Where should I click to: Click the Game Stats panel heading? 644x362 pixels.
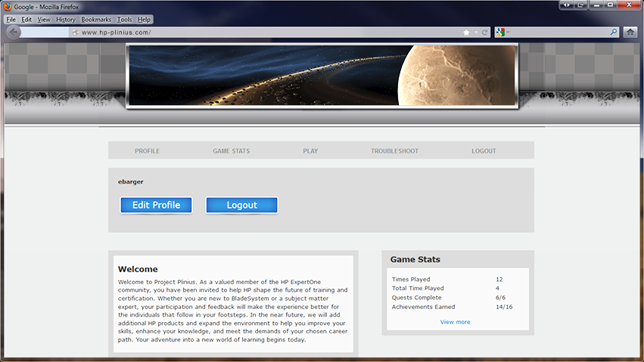tap(415, 259)
